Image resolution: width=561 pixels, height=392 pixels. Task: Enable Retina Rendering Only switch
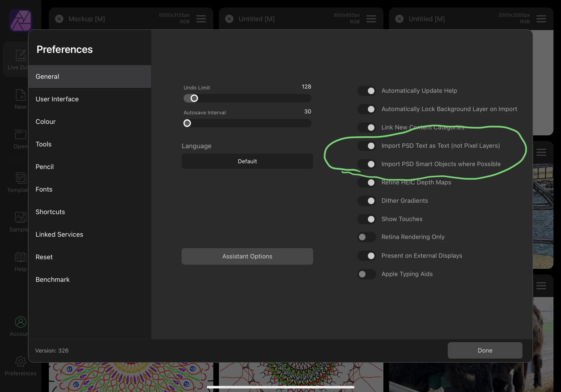click(x=366, y=237)
